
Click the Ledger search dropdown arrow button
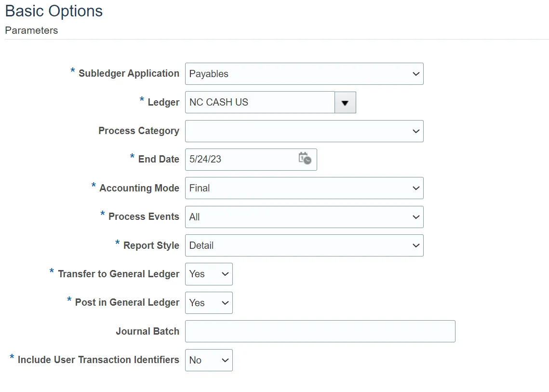[345, 103]
